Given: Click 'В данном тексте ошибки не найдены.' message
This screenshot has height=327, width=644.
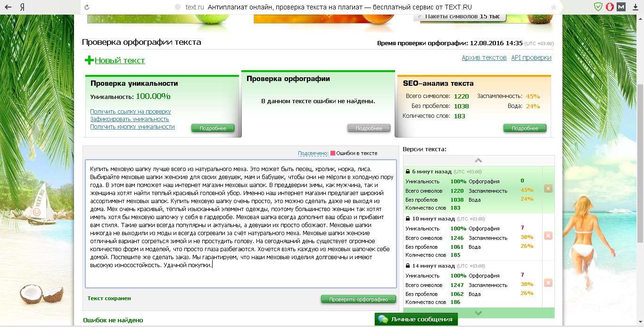Looking at the screenshot, I should [x=318, y=101].
